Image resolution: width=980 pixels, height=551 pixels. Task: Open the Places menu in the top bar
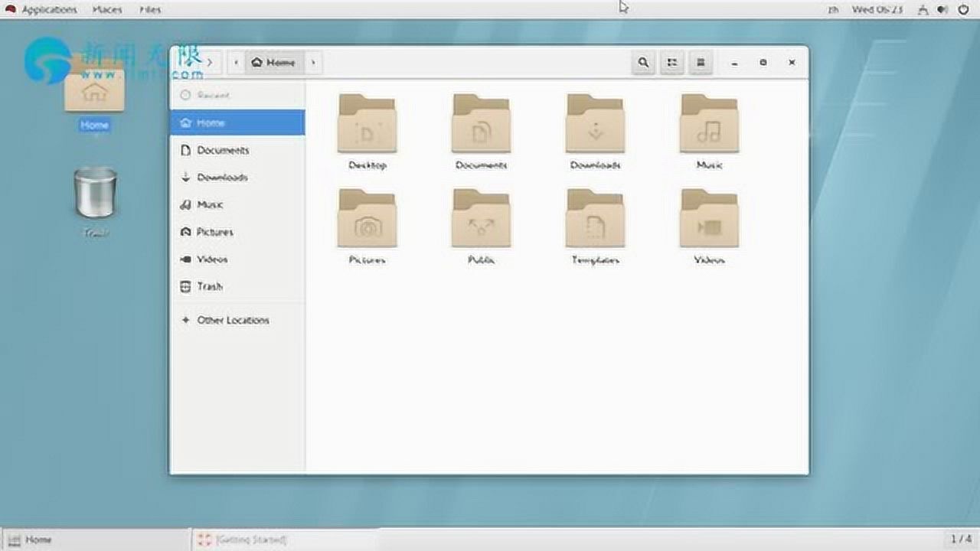click(106, 9)
